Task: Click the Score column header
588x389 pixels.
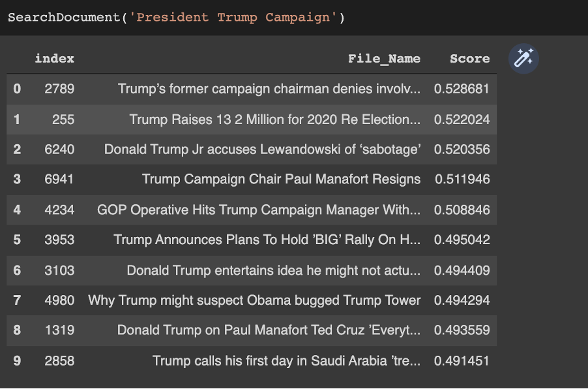Action: (x=469, y=59)
